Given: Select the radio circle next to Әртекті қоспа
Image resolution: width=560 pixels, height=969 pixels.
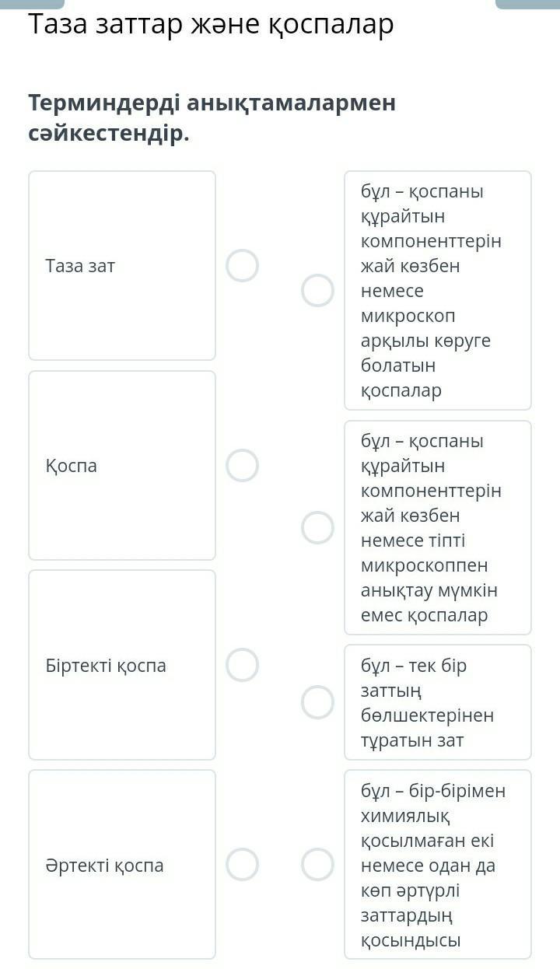Looking at the screenshot, I should tap(242, 864).
